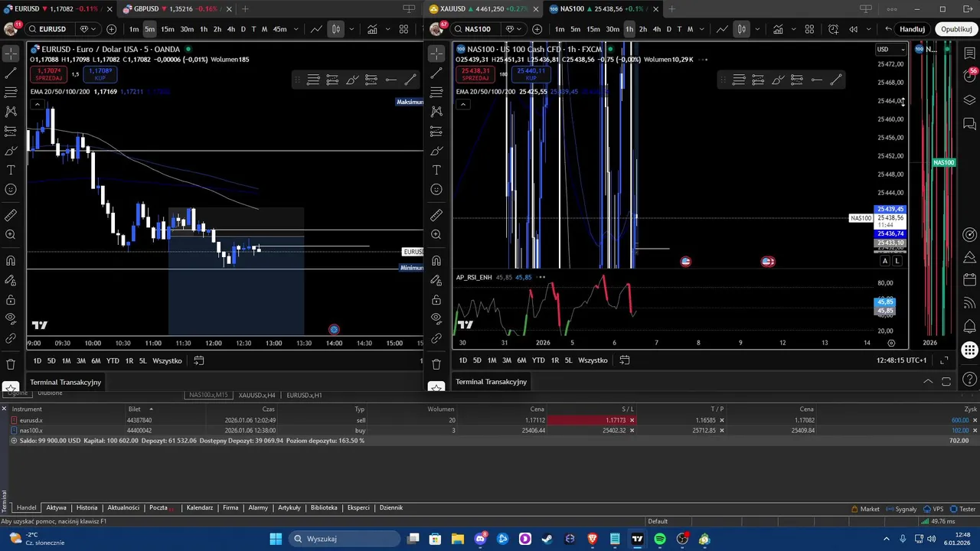This screenshot has width=980, height=551.
Task: Select the crosshair cursor tool in the NAS100 chart
Action: 436,54
